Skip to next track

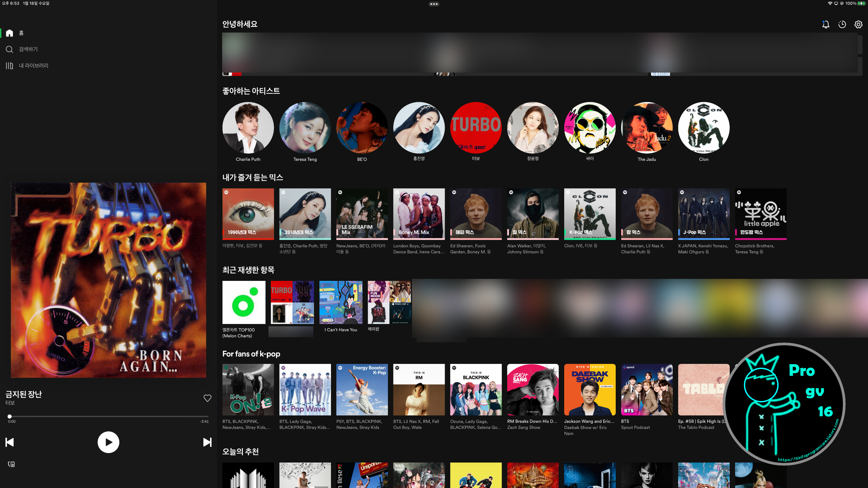pyautogui.click(x=207, y=442)
